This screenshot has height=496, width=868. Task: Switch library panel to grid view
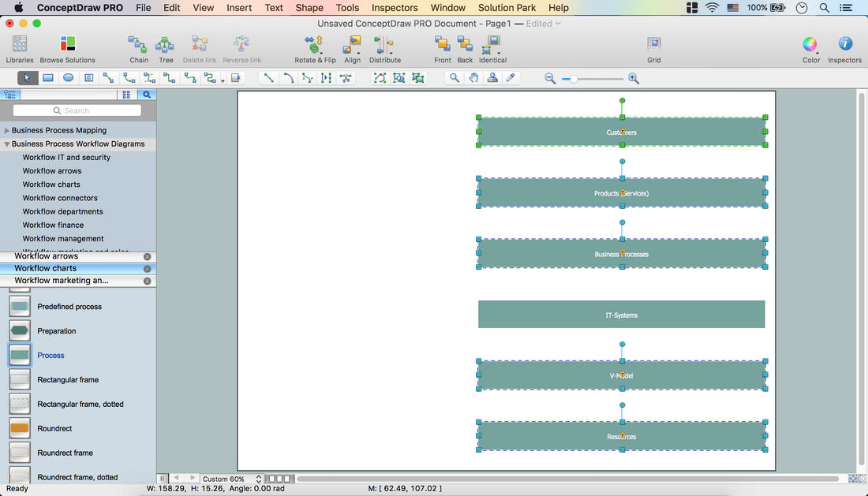126,95
